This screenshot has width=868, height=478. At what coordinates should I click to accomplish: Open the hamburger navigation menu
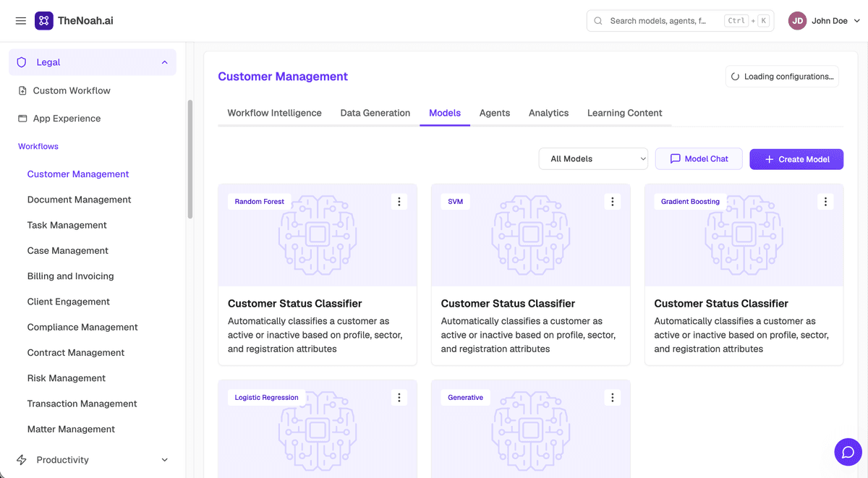pos(21,21)
